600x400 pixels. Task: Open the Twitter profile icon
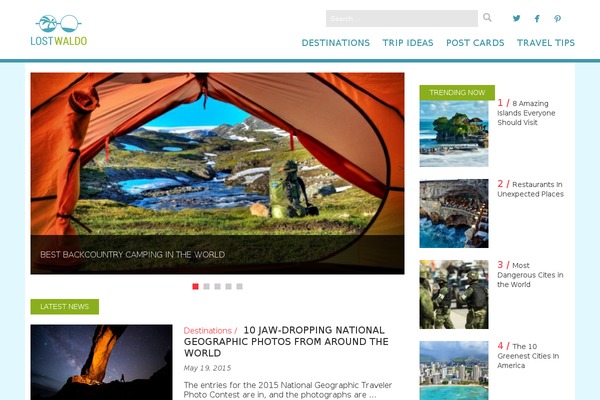(517, 18)
